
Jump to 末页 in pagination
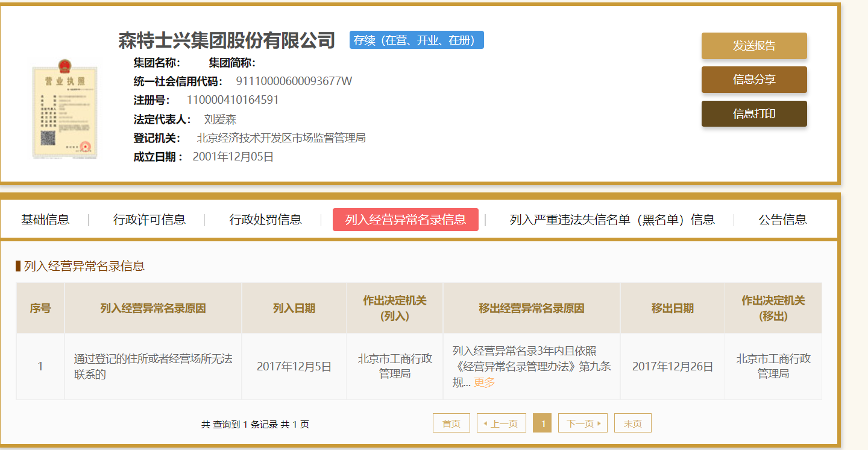point(633,423)
